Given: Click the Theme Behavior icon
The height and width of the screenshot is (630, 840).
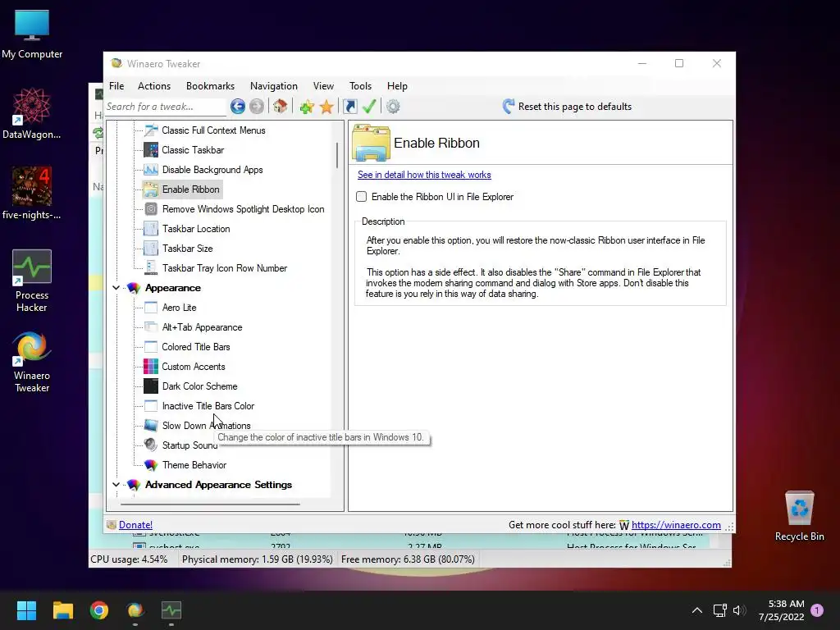Looking at the screenshot, I should pos(151,465).
